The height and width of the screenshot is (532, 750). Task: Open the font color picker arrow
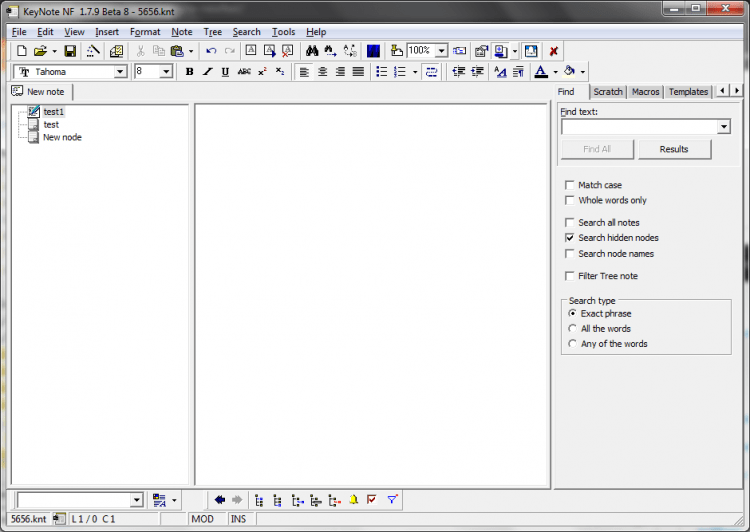[x=555, y=72]
